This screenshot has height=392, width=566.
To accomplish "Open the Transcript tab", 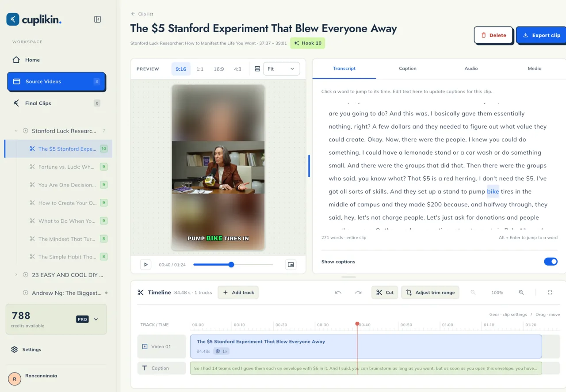I will point(344,69).
